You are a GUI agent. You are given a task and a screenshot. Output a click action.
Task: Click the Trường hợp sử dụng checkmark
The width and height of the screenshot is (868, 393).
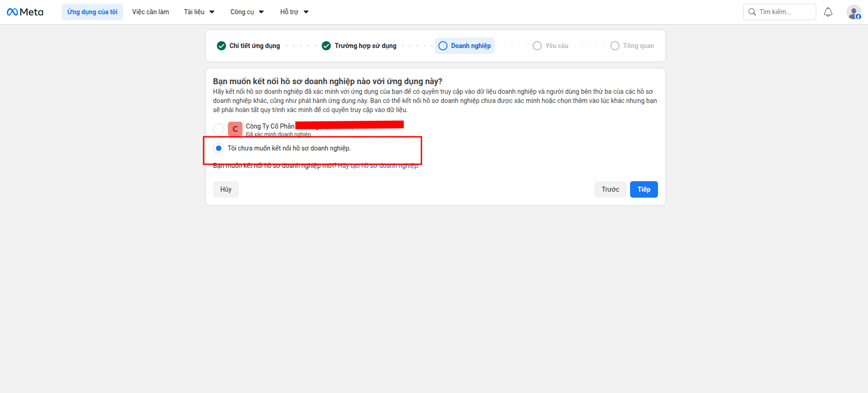coord(326,46)
